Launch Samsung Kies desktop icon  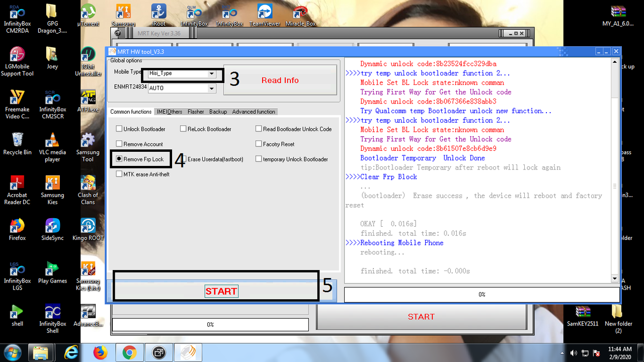pyautogui.click(x=52, y=190)
